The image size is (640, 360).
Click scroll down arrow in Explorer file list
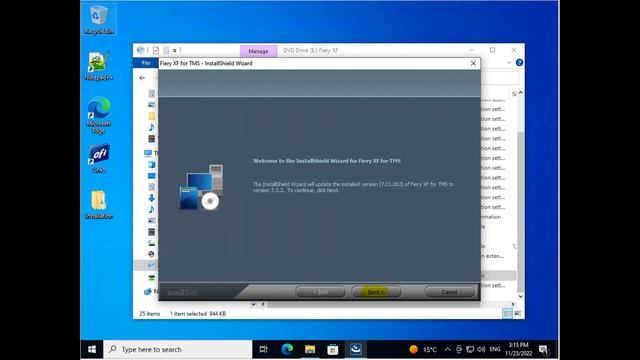(520, 296)
